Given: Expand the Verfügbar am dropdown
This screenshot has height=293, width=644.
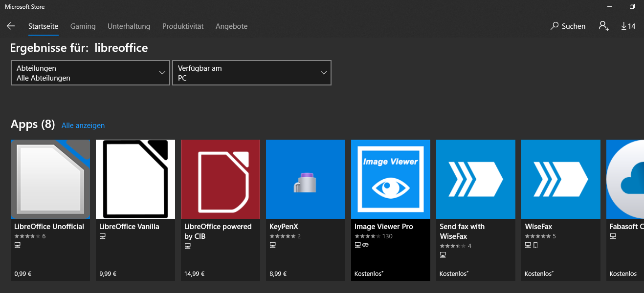Looking at the screenshot, I should coord(252,73).
